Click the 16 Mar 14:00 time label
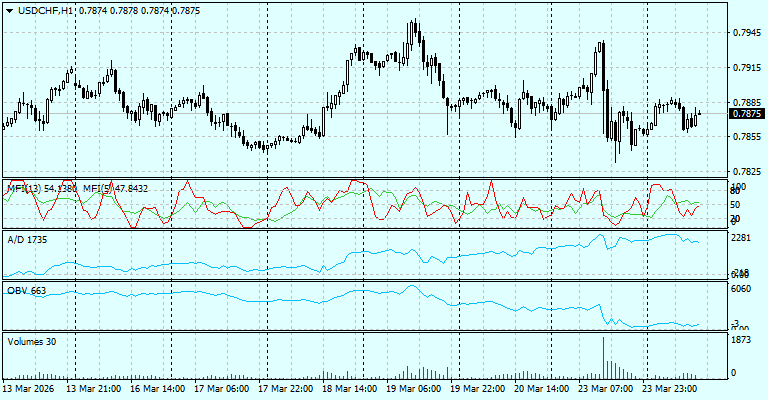 (158, 389)
